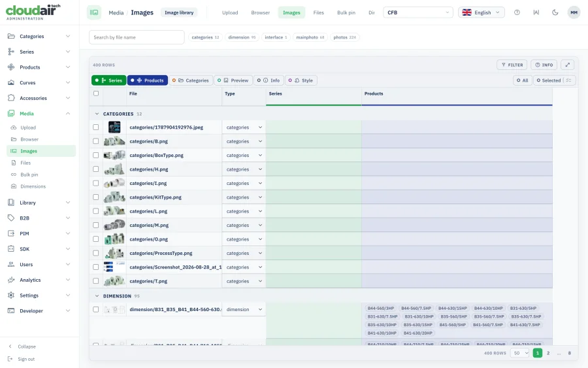588x368 pixels.
Task: Toggle the Products column view
Action: pyautogui.click(x=148, y=80)
